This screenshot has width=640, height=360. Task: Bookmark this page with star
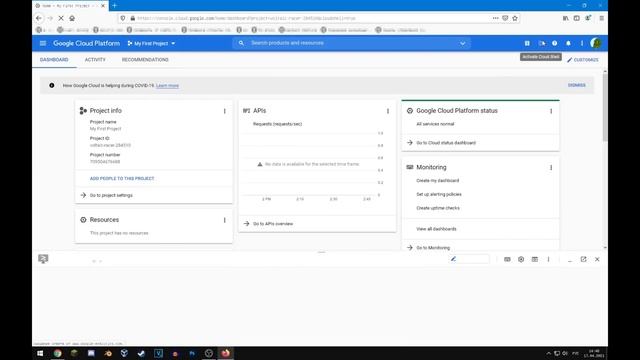(x=515, y=18)
